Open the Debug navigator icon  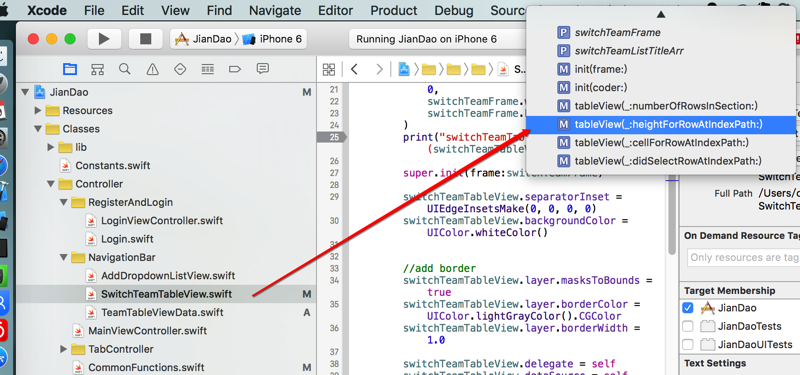pyautogui.click(x=207, y=69)
